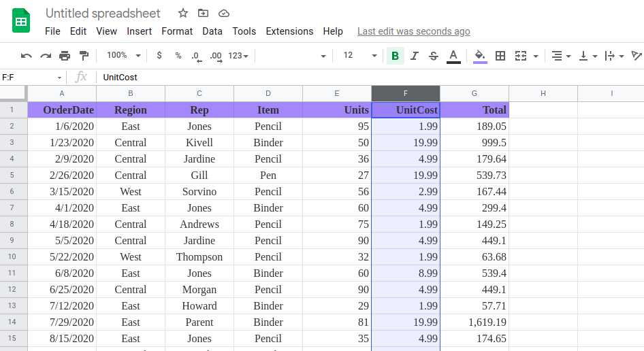Open the borders tool
The image size is (644, 351).
coord(500,56)
